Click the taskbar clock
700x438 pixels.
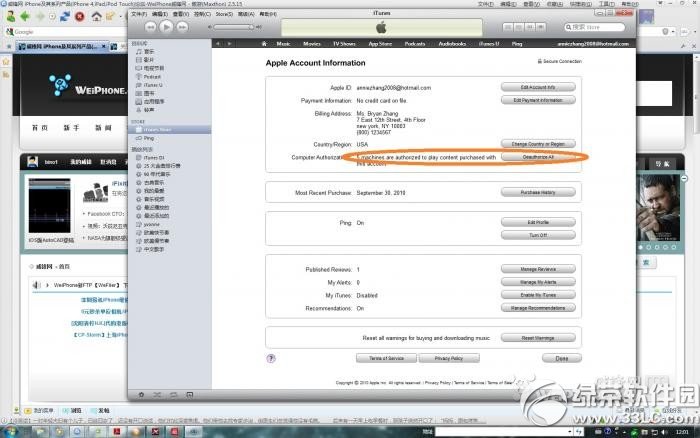[682, 432]
